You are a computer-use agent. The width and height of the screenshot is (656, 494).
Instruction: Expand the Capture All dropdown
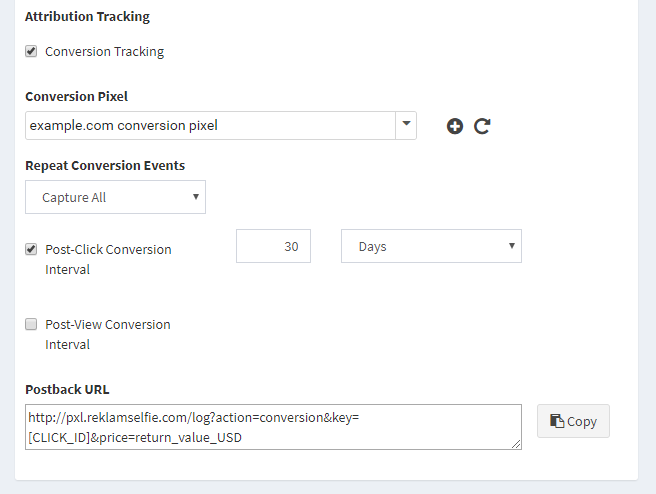coord(115,197)
